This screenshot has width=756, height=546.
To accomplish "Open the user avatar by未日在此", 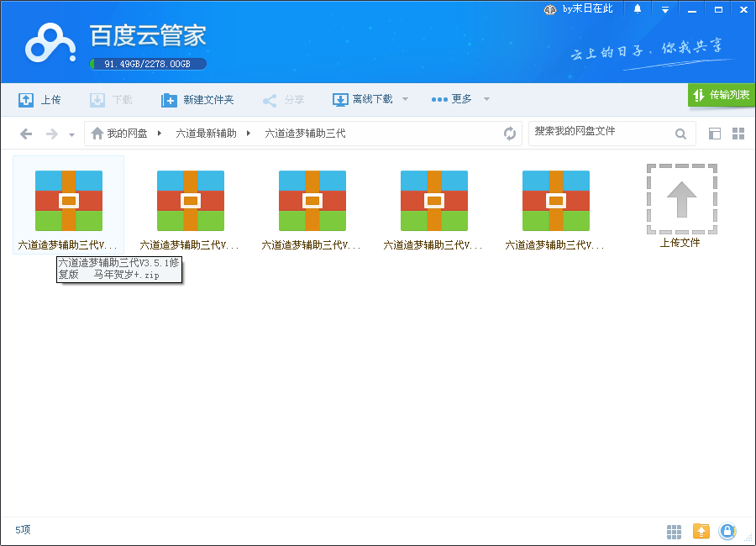I will (x=550, y=9).
